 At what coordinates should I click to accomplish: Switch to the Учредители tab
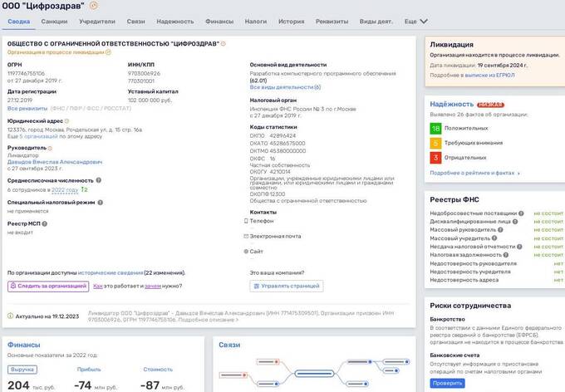tap(97, 22)
